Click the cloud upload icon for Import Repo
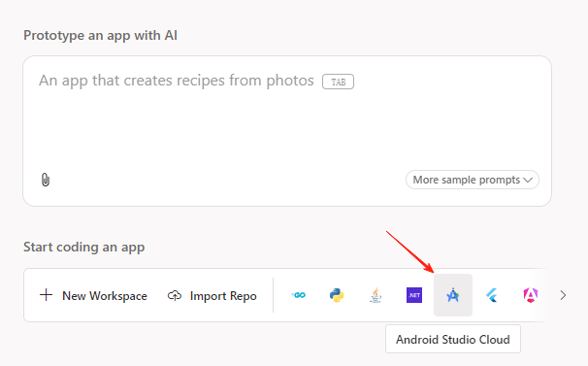Viewport: 588px width, 366px height. coord(175,296)
